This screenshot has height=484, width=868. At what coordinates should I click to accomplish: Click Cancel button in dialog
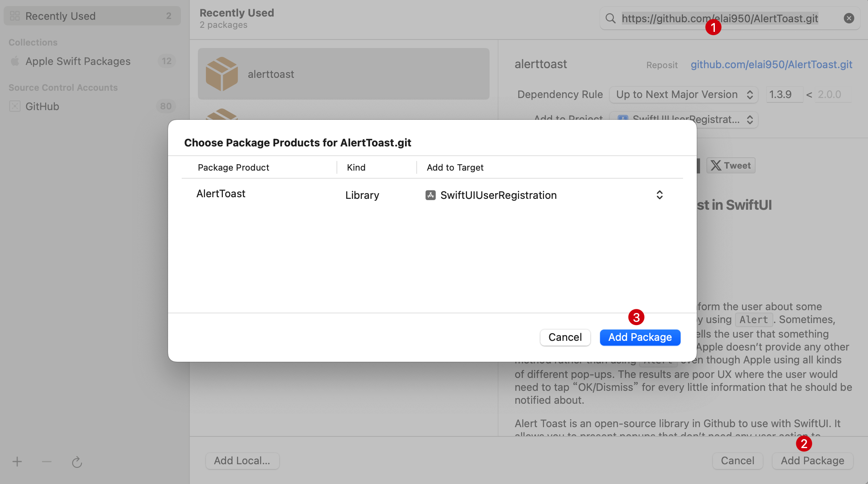coord(565,337)
